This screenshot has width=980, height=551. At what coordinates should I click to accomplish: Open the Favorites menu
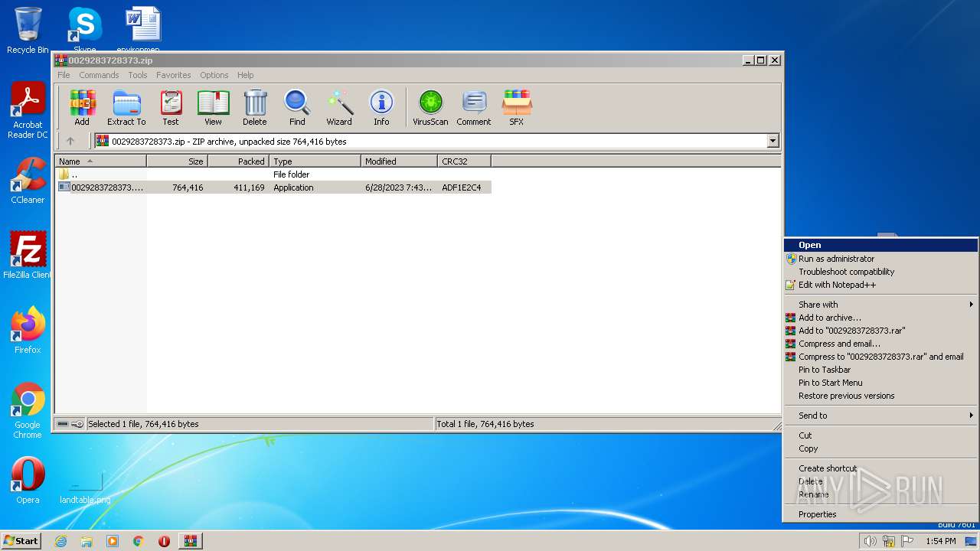pos(174,75)
